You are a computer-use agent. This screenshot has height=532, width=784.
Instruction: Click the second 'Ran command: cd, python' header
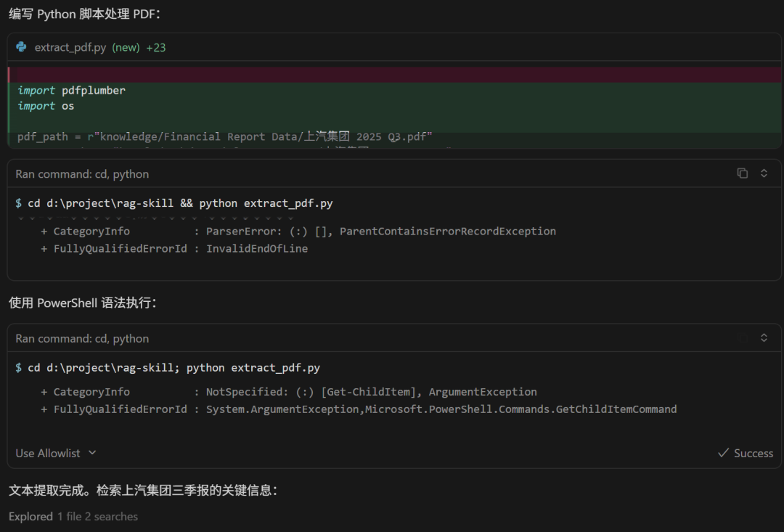pyautogui.click(x=82, y=338)
